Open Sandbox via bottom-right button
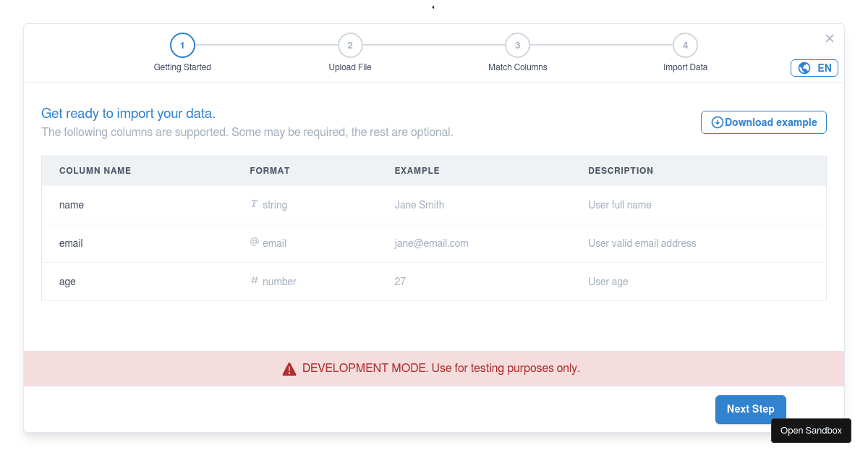The image size is (868, 456). [811, 431]
